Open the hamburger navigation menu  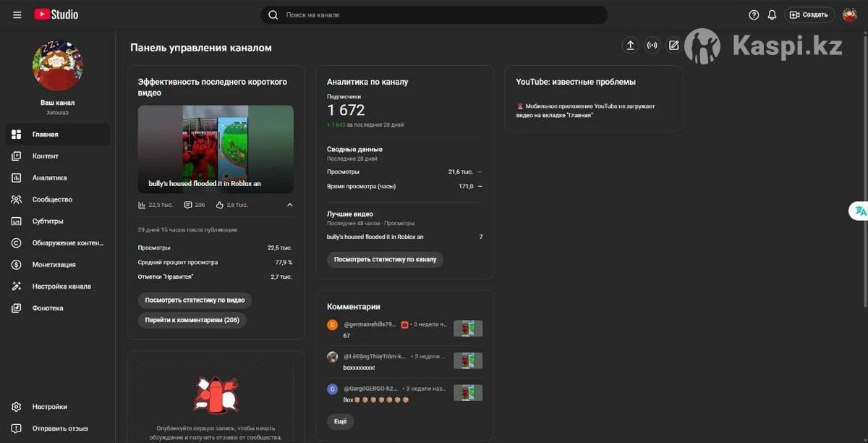(17, 14)
